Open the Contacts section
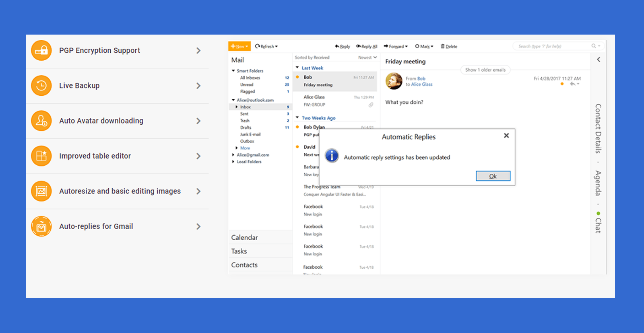644x333 pixels. point(244,265)
